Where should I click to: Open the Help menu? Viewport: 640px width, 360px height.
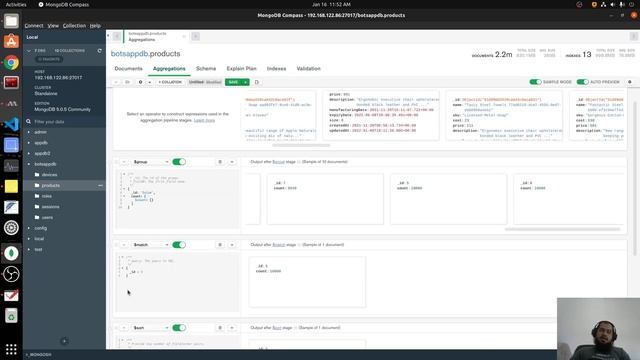(95, 25)
